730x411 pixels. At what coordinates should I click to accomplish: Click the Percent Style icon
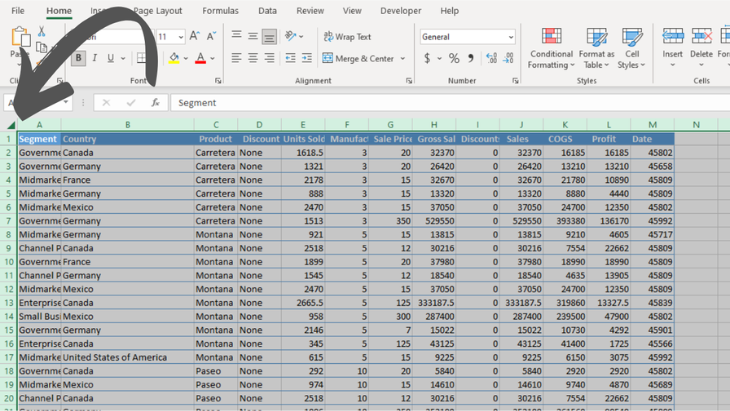(454, 59)
